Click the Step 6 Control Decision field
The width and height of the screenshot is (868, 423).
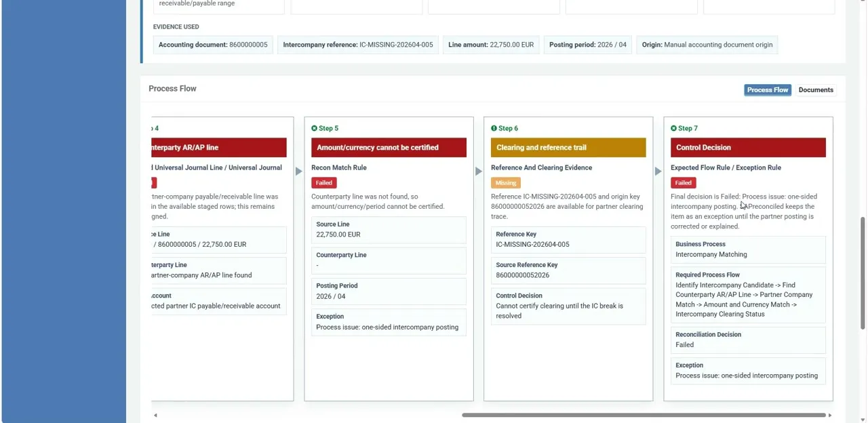click(x=568, y=306)
